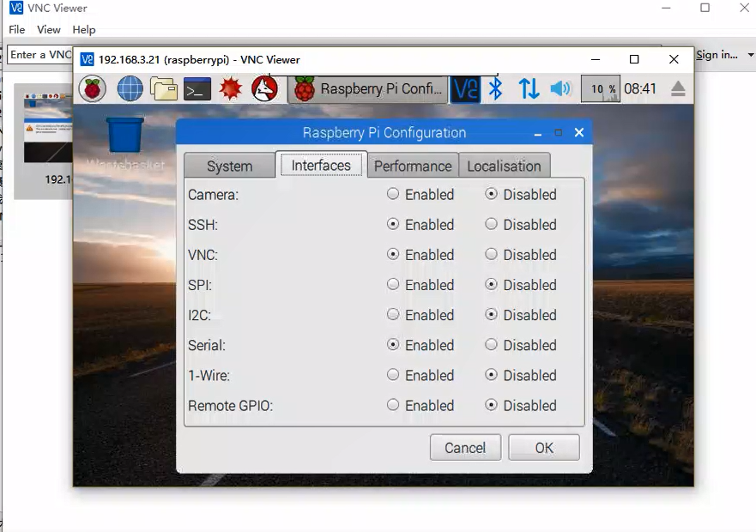Click the Sign in... link in VNC Viewer
Image resolution: width=756 pixels, height=532 pixels.
717,55
